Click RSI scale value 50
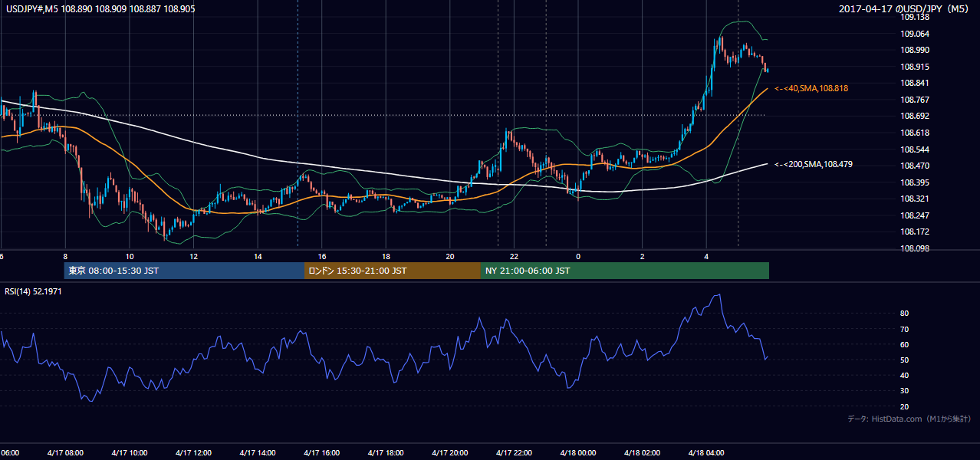Image resolution: width=980 pixels, height=460 pixels. [905, 360]
